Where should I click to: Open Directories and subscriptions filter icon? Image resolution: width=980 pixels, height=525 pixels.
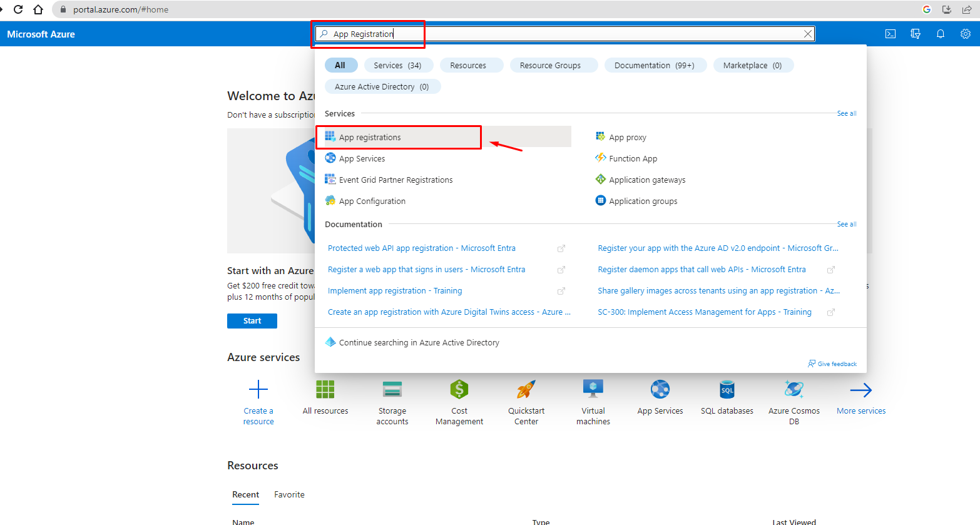point(916,34)
